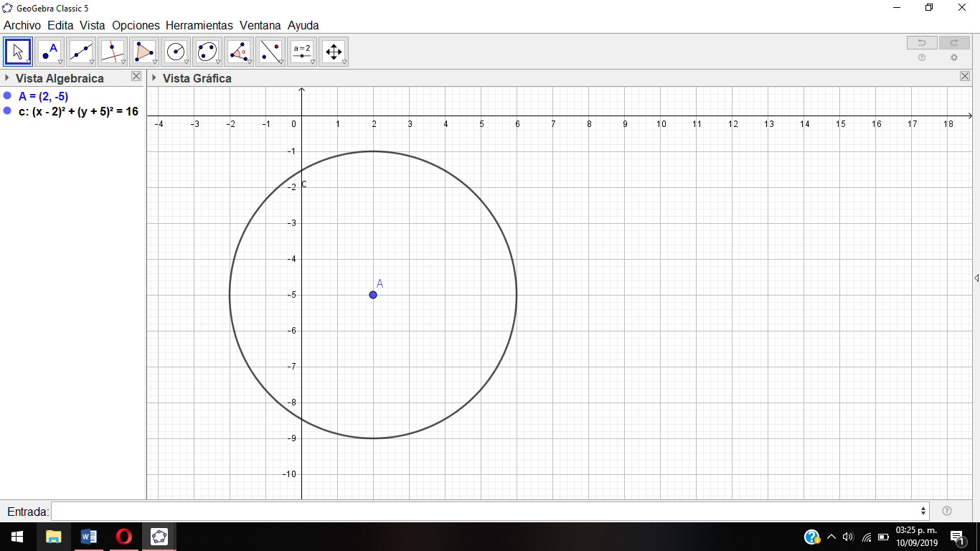This screenshot has height=551, width=980.
Task: Select the Angle tool
Action: point(239,51)
